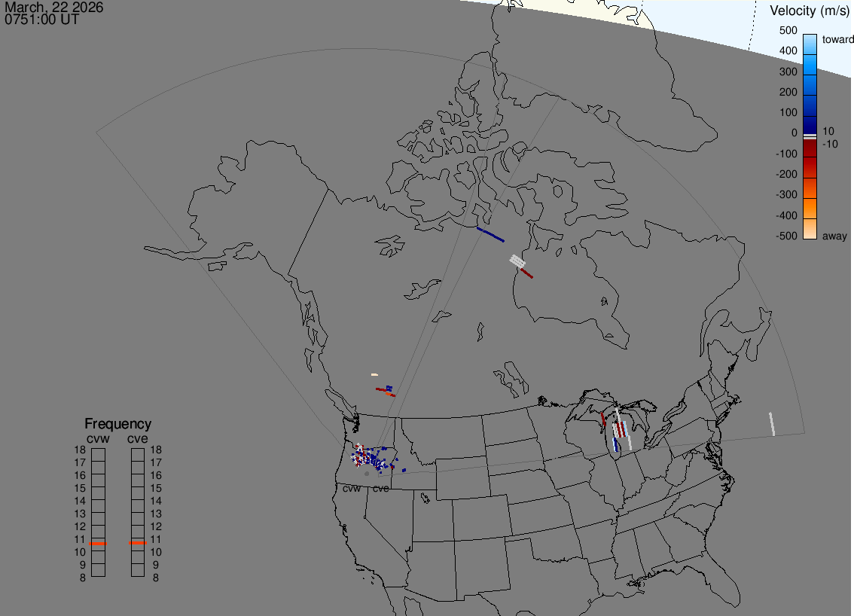The height and width of the screenshot is (616, 854).
Task: Click the '-500' velocity scale value
Action: point(786,236)
